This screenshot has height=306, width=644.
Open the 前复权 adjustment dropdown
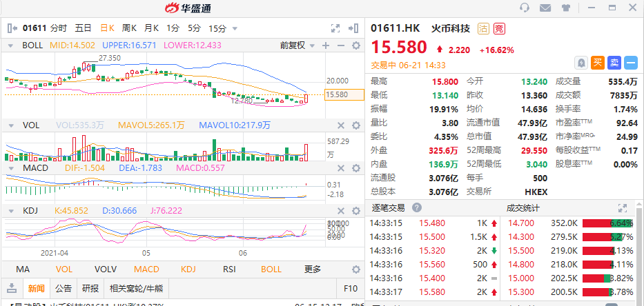pos(297,45)
